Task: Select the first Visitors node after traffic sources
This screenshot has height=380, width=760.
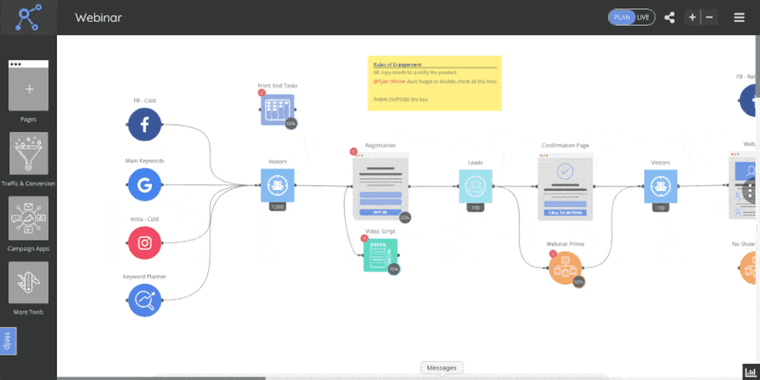Action: (x=278, y=185)
